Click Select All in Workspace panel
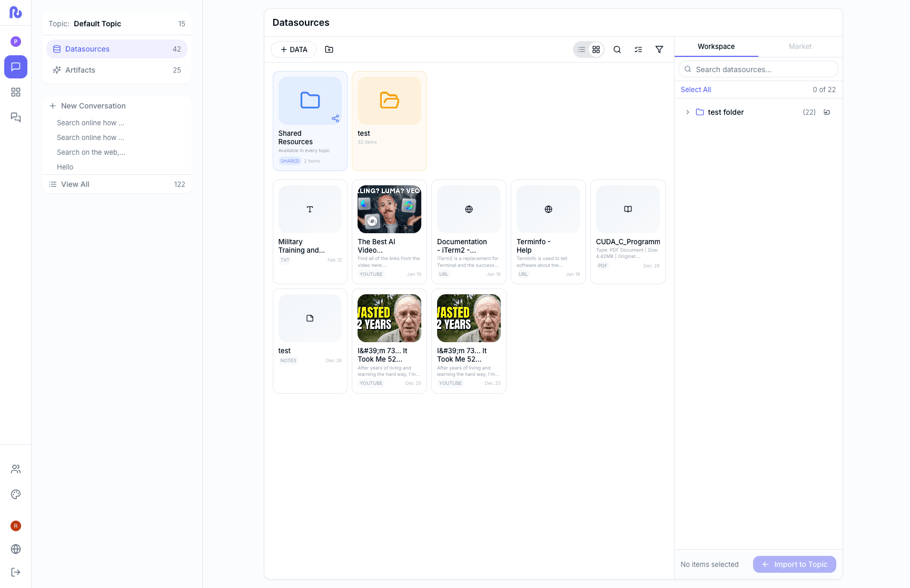Screen dimensions: 910x588 pos(696,89)
